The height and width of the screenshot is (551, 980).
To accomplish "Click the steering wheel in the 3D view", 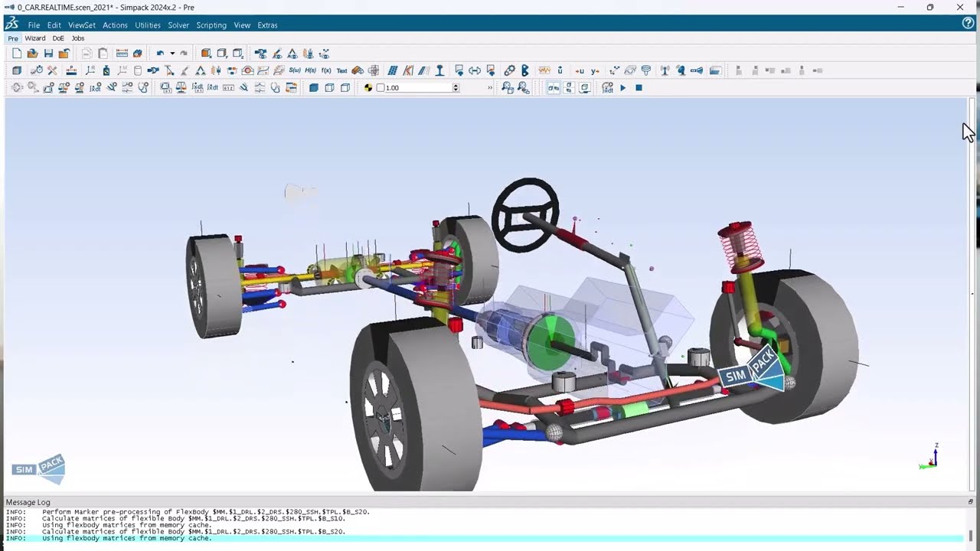I will 525,215.
